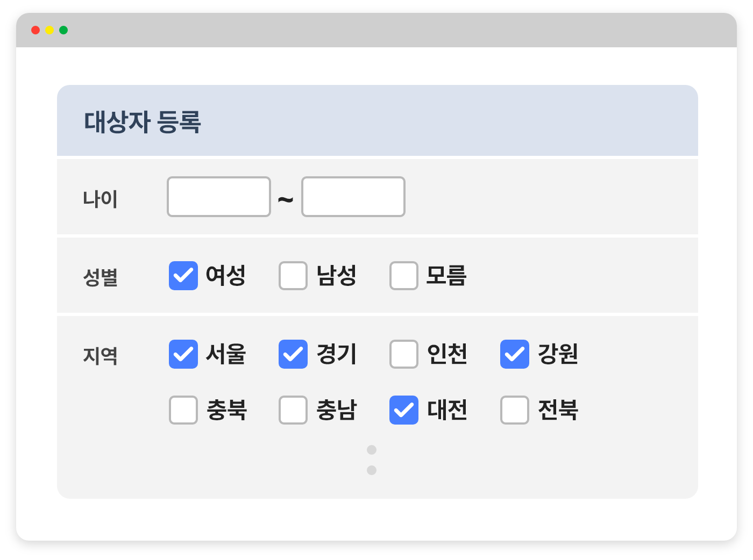Image resolution: width=753 pixels, height=560 pixels.
Task: Click the minimum age input field
Action: [x=219, y=197]
